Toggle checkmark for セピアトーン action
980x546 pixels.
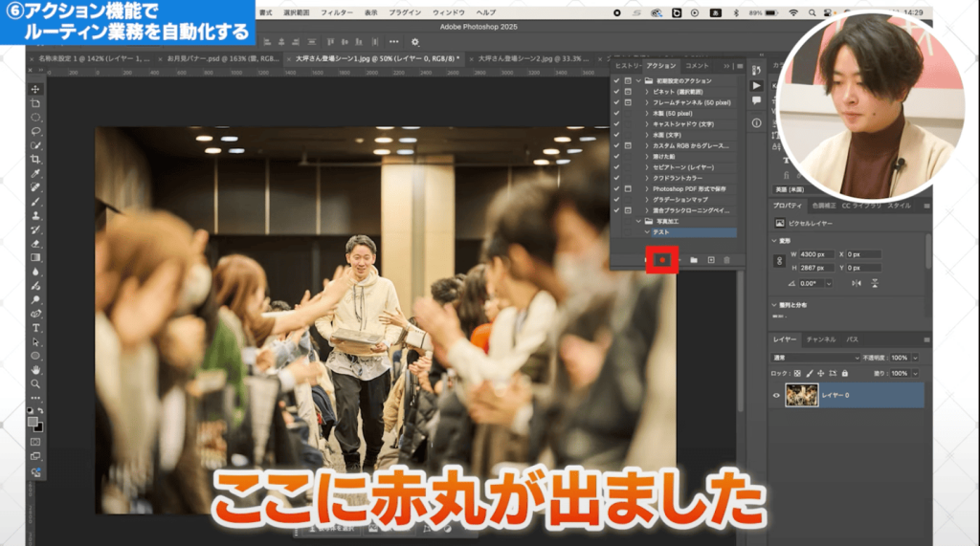click(x=617, y=166)
